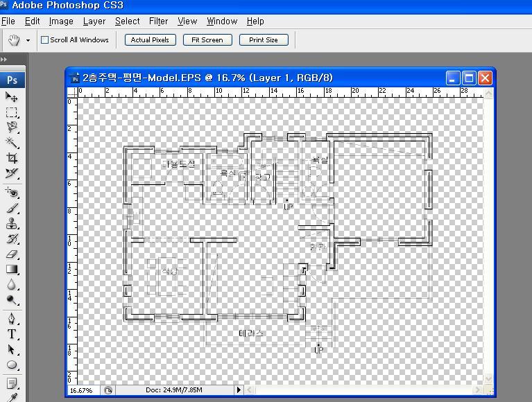Click the ruler origin corner box
The height and width of the screenshot is (402, 532).
tap(72, 92)
